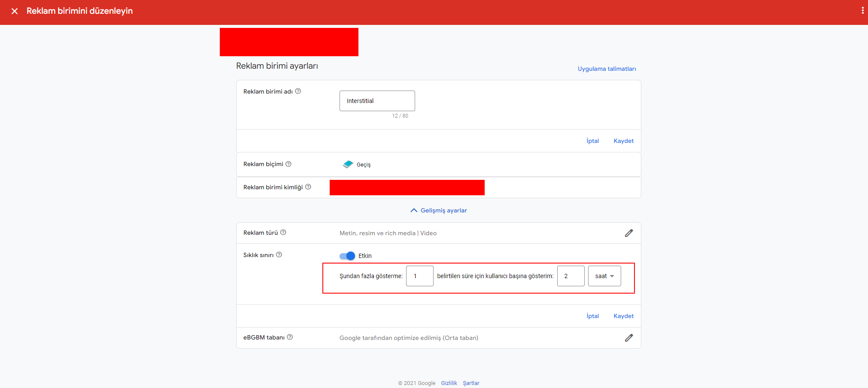Click help icon next to eBGBM tabanı

click(x=290, y=337)
